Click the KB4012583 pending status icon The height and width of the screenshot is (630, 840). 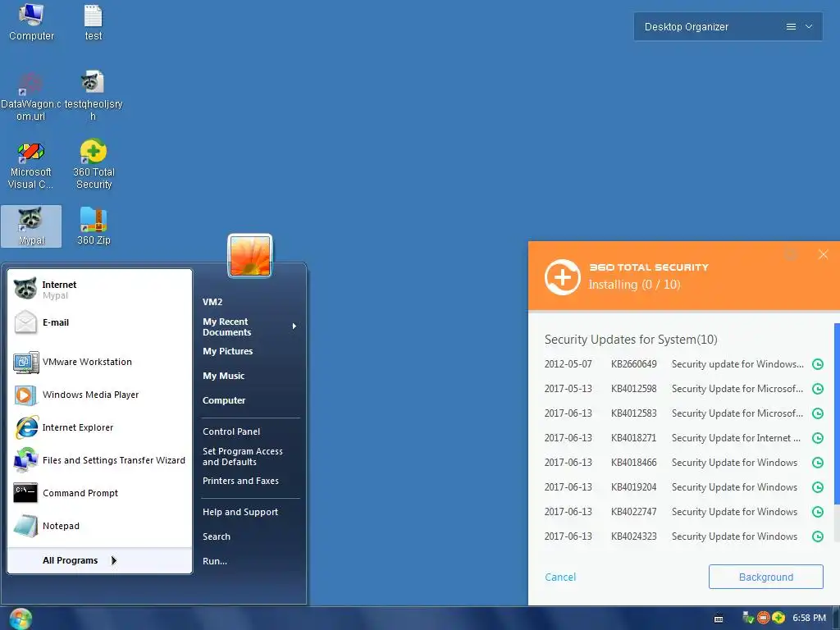point(818,413)
